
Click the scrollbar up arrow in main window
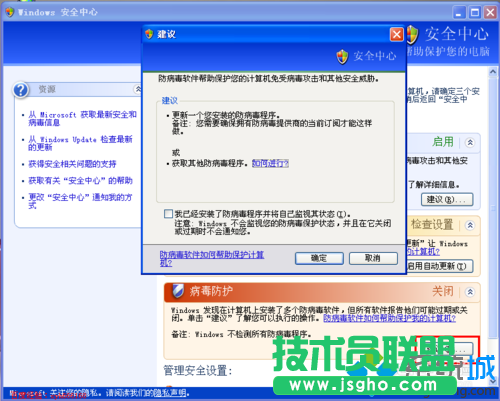click(493, 72)
